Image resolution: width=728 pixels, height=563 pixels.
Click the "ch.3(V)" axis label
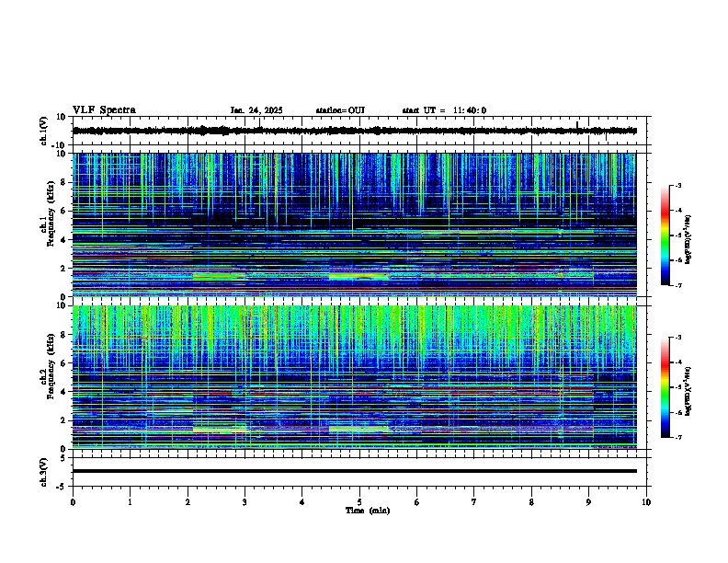click(43, 472)
